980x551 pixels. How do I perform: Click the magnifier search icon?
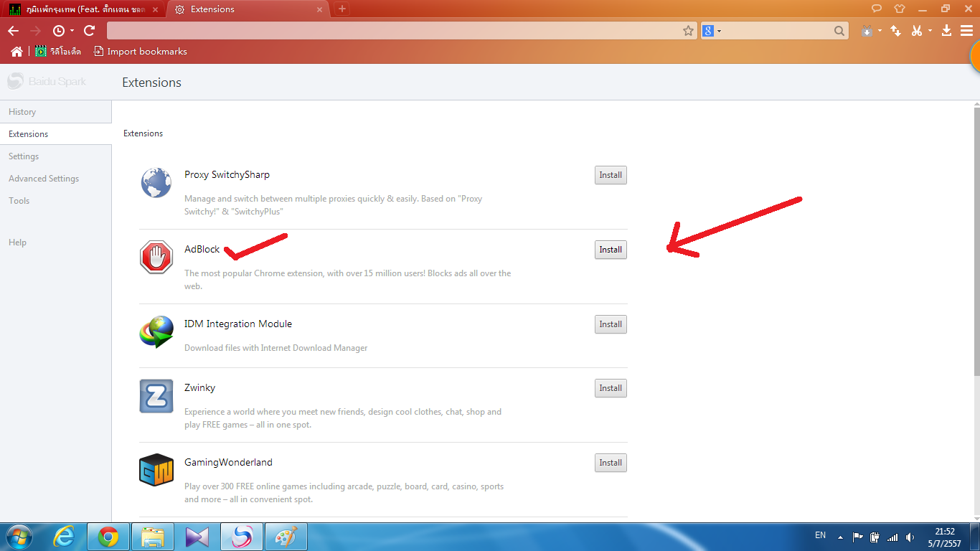839,31
